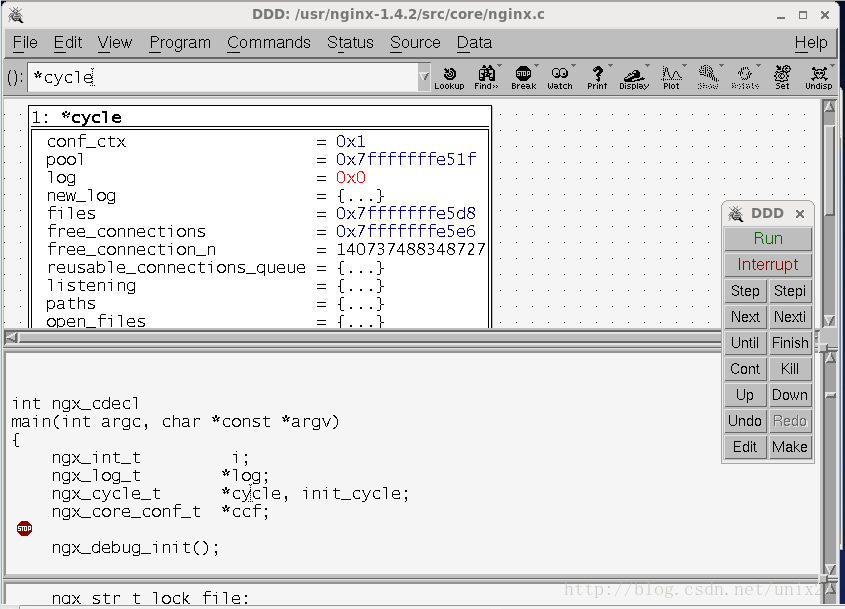
Task: Click the Plot toolbar icon
Action: [x=671, y=78]
